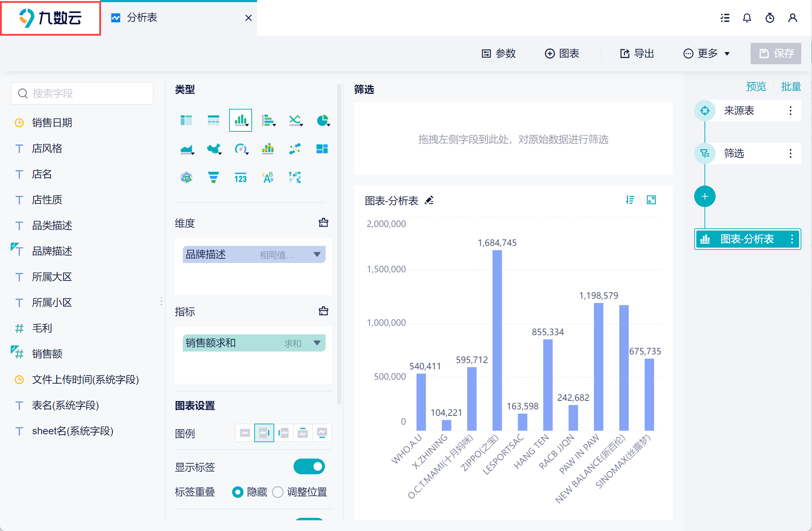Select the detail table chart type
This screenshot has width=812, height=531.
pyautogui.click(x=214, y=120)
